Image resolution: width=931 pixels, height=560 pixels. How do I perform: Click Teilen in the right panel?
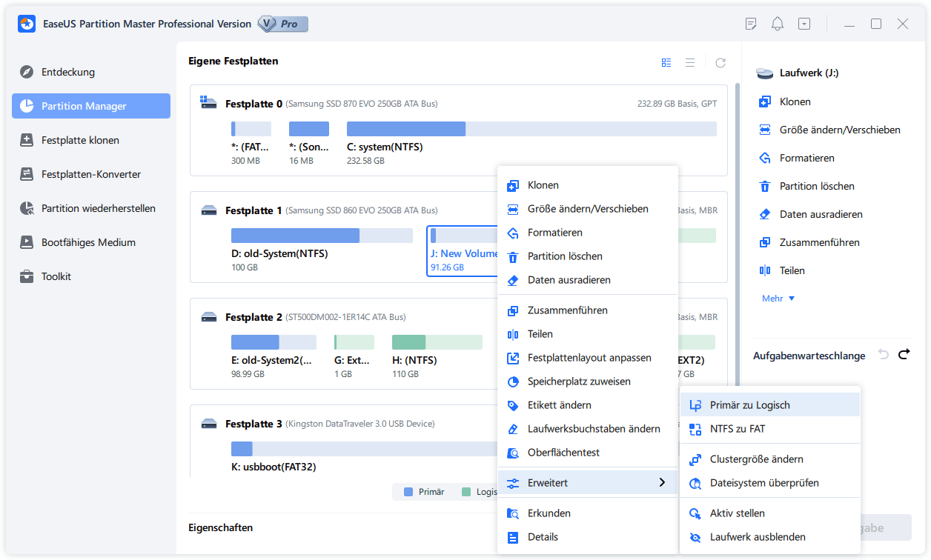coord(782,270)
